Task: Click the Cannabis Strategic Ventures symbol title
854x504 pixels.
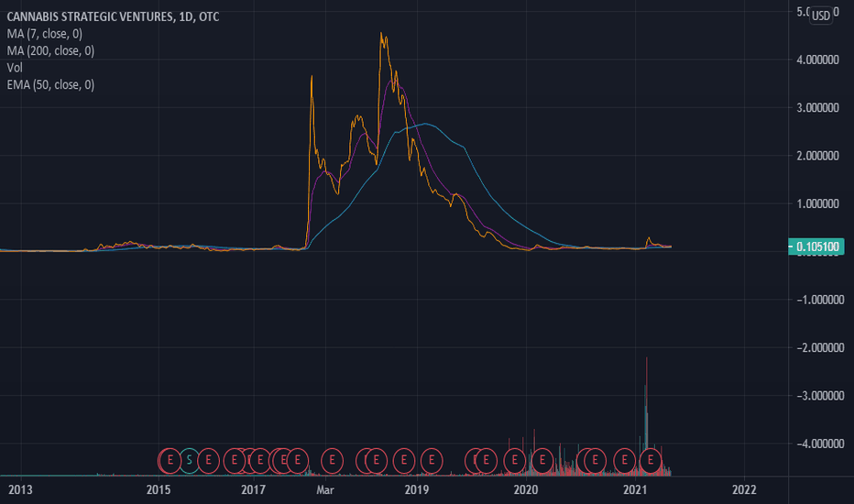Action: point(113,16)
